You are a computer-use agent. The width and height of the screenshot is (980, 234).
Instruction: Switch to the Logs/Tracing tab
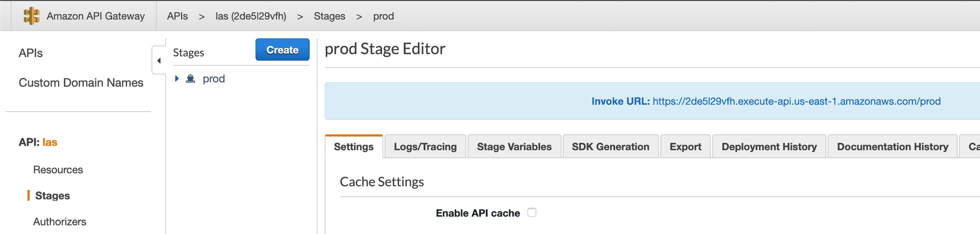coord(425,147)
